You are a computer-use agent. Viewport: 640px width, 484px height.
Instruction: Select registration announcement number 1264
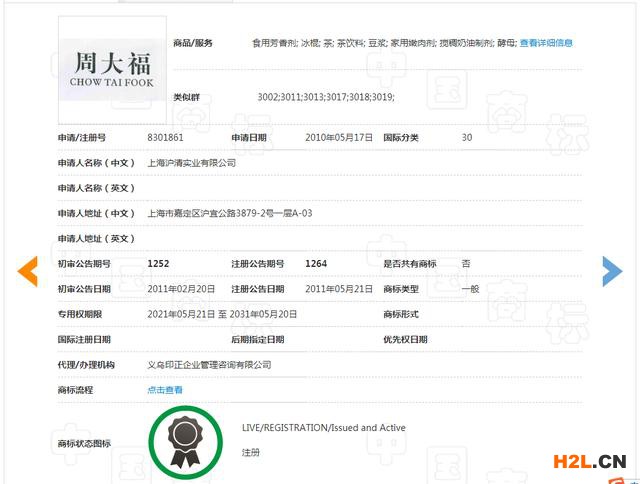316,264
